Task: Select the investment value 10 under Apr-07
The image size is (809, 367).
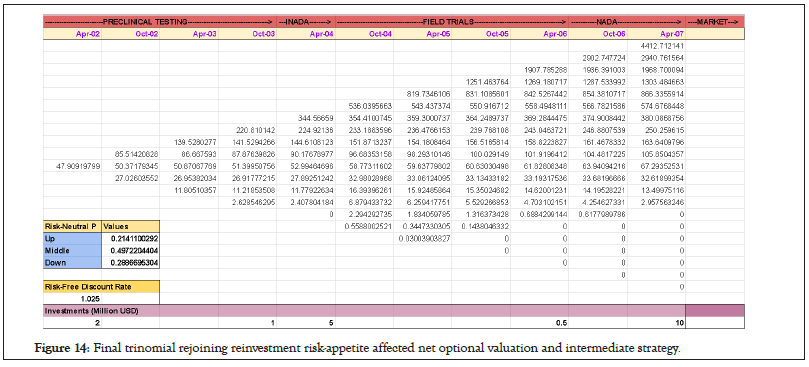Action: point(656,323)
